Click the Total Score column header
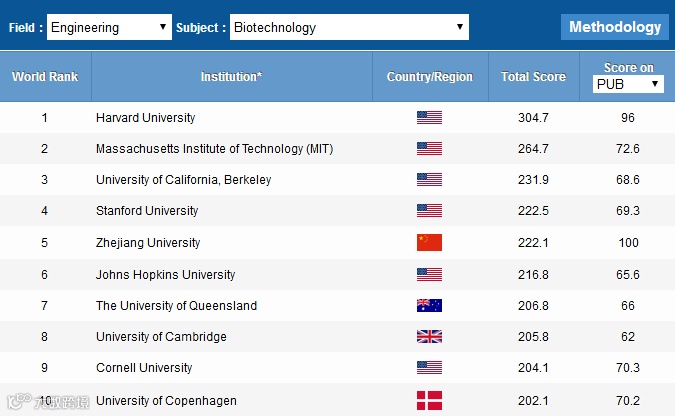Image resolution: width=675 pixels, height=416 pixels. 533,77
